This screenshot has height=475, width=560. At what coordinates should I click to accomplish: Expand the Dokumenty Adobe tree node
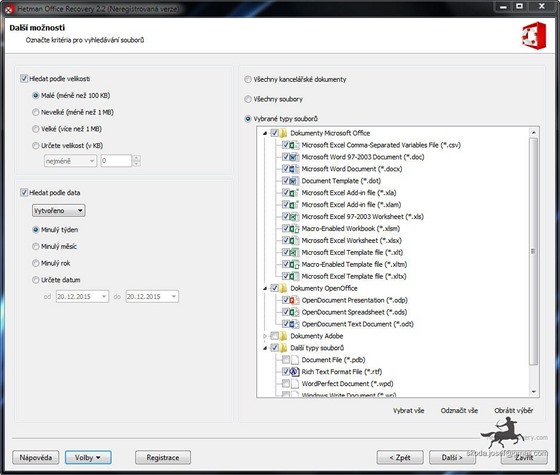tap(265, 336)
